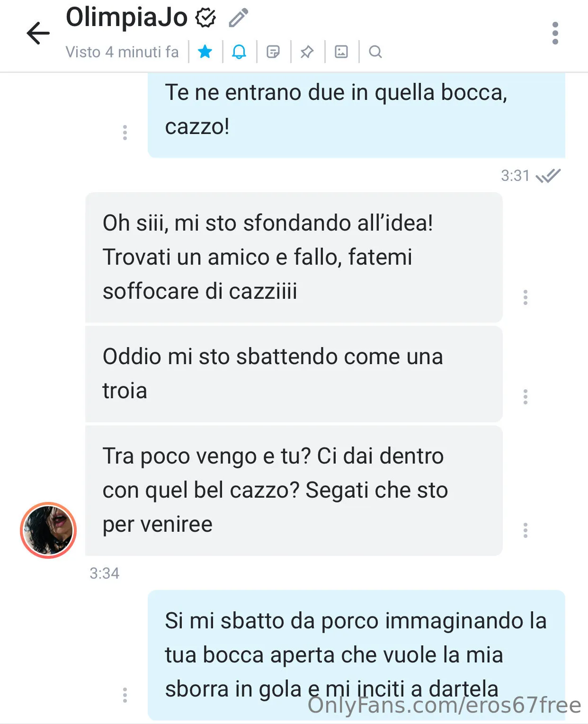Open the notes icon in header
The width and height of the screenshot is (588, 724).
(273, 51)
